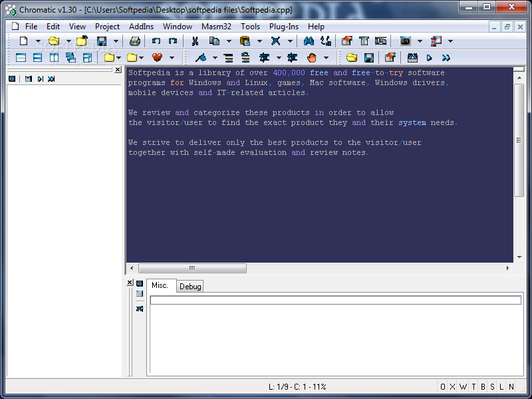Image resolution: width=532 pixels, height=399 pixels.
Task: Click the editor scroll-down arrow
Action: [519, 257]
